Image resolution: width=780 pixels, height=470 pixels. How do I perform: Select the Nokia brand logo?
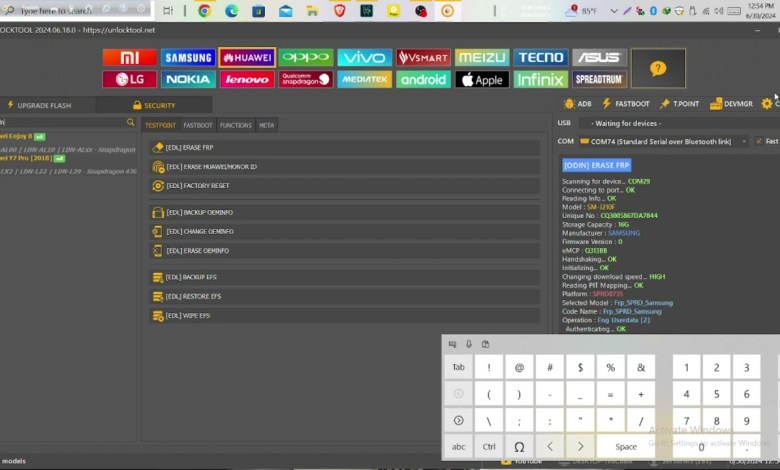(188, 79)
